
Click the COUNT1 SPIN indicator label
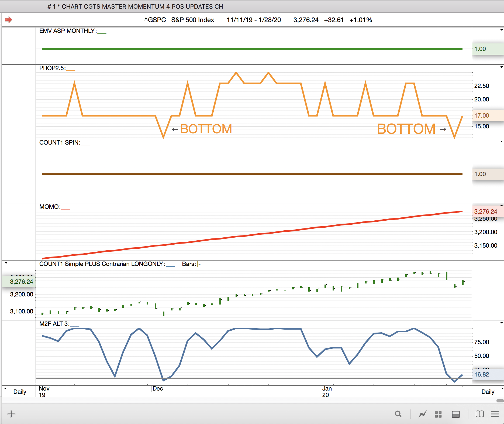(x=60, y=142)
